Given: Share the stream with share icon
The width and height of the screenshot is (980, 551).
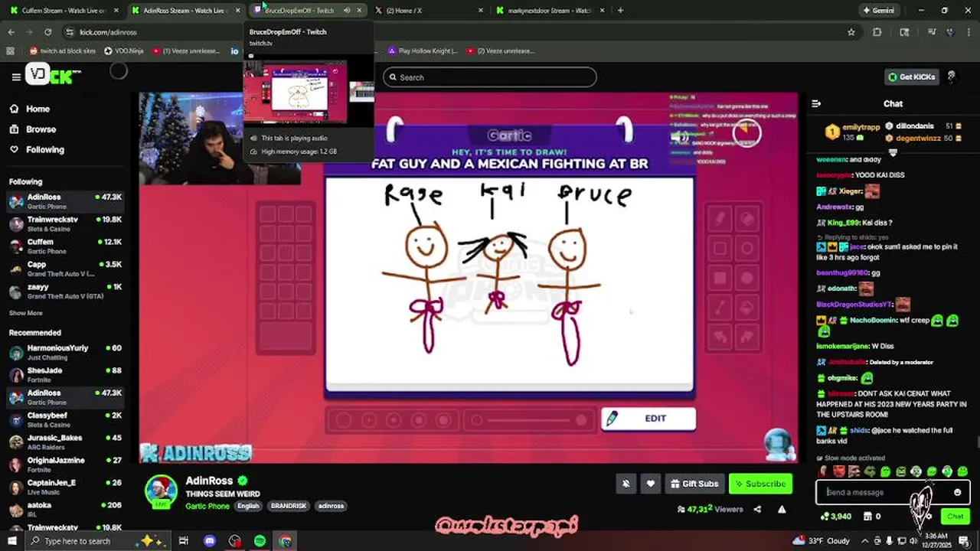Looking at the screenshot, I should coord(757,509).
